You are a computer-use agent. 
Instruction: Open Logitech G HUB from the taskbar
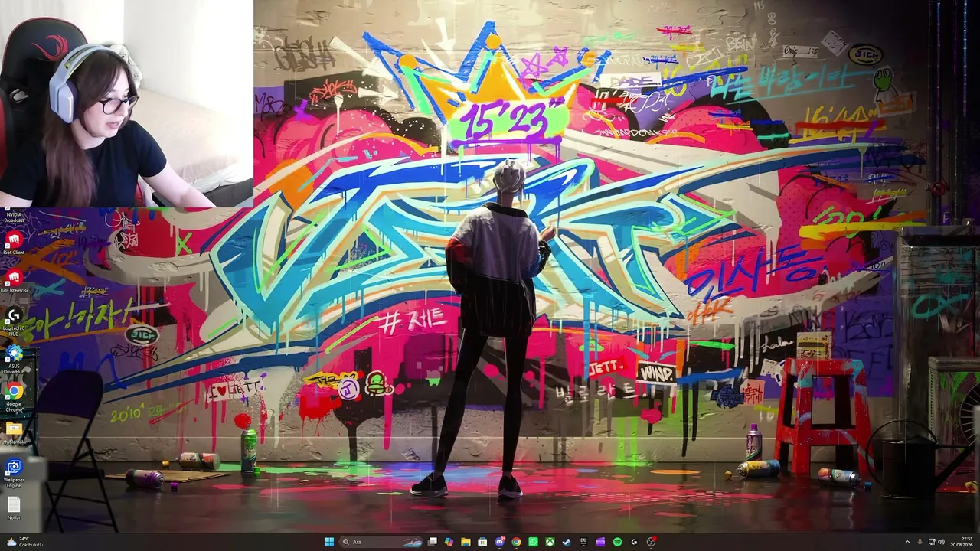coord(634,542)
